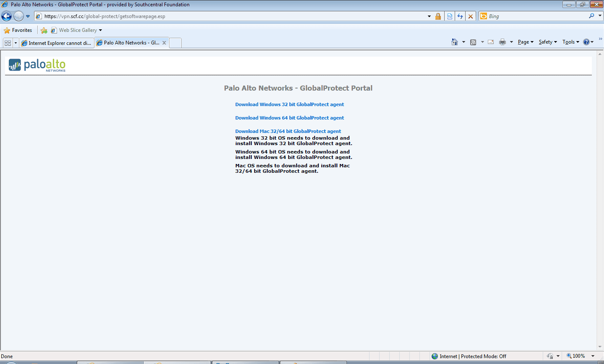Expand the Web Slice Gallery dropdown arrow
The image size is (604, 364).
101,30
